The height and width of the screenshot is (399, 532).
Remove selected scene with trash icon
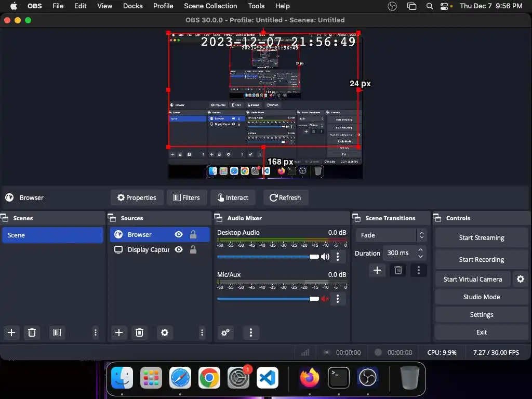point(32,332)
